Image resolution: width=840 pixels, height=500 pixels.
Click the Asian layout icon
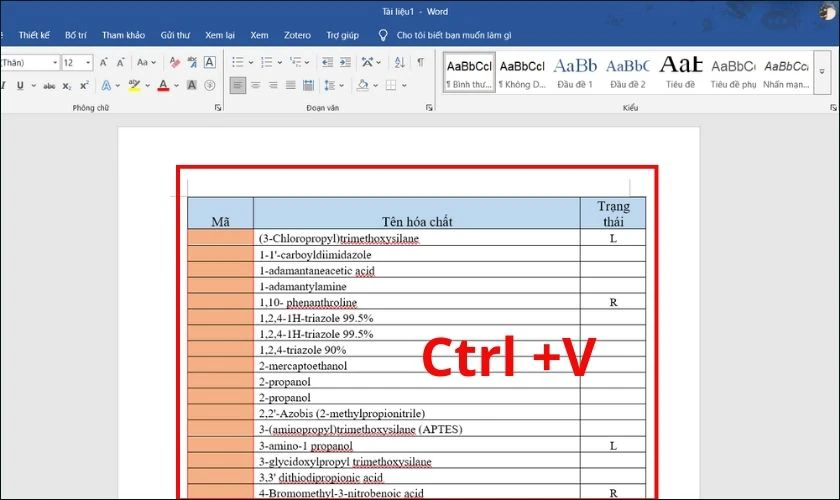[368, 62]
